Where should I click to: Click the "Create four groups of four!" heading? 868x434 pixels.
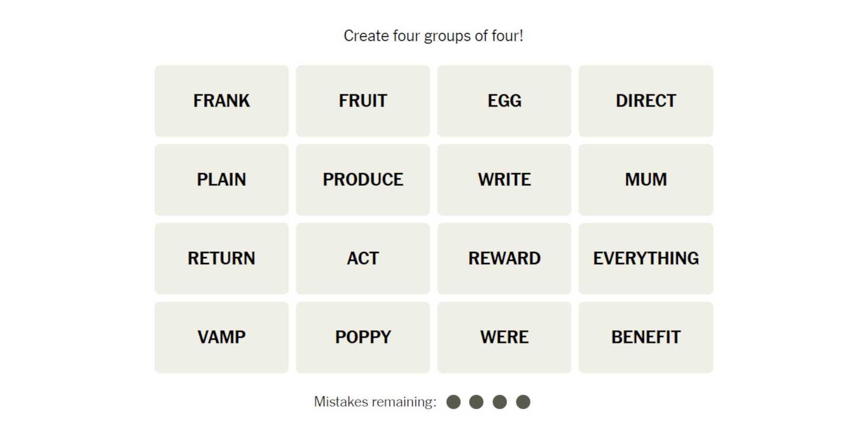click(433, 36)
